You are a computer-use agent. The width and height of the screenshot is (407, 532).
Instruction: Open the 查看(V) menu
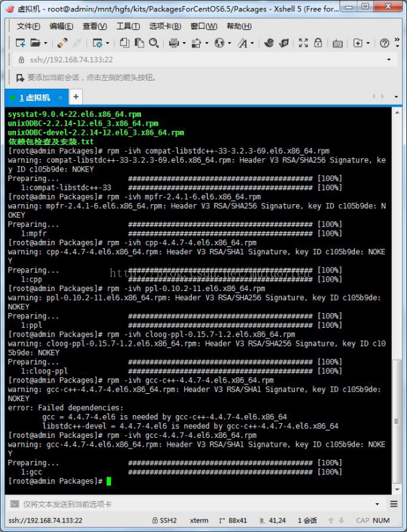pos(95,26)
